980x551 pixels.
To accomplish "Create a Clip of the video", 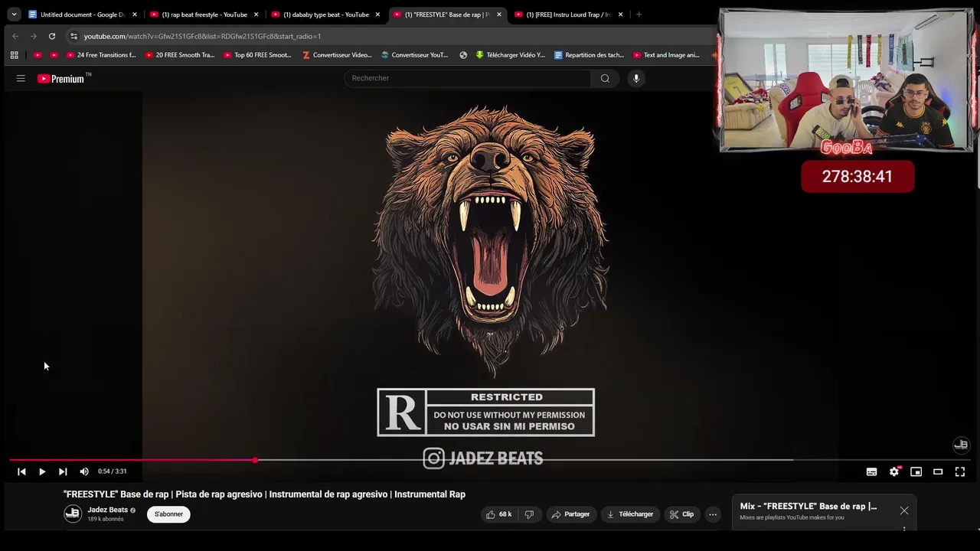I will pyautogui.click(x=681, y=514).
